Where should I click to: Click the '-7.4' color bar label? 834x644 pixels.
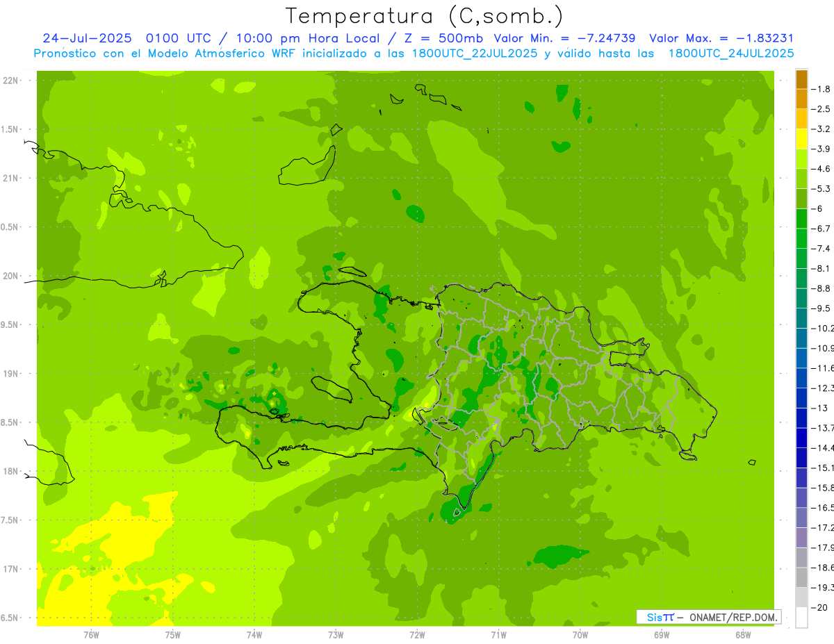[821, 249]
